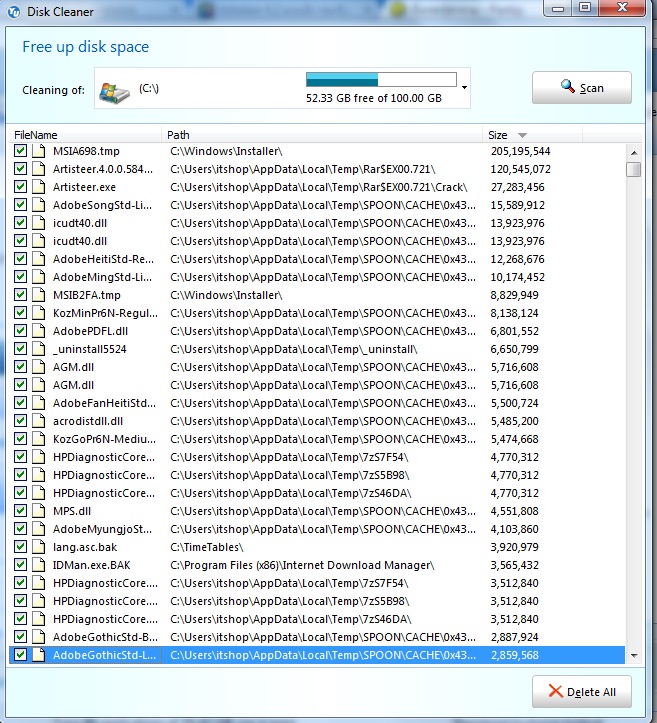Select size value 15,589,912
657x723 pixels.
(517, 205)
